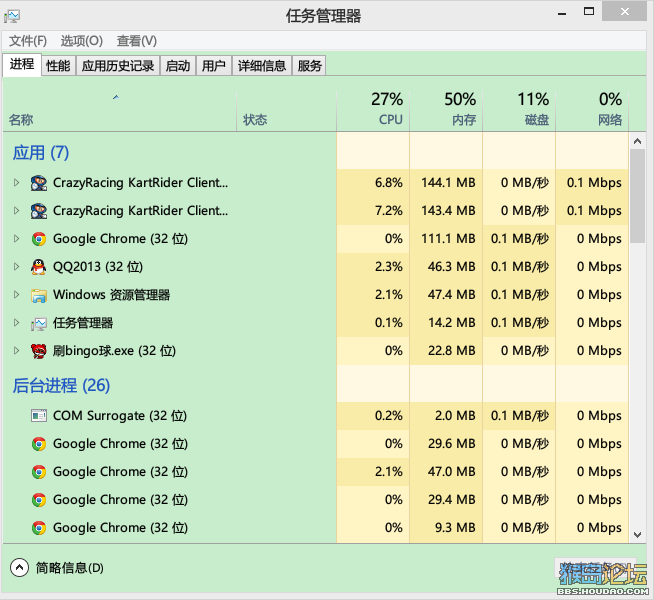
Task: Click the scrollbar down arrow
Action: click(637, 535)
